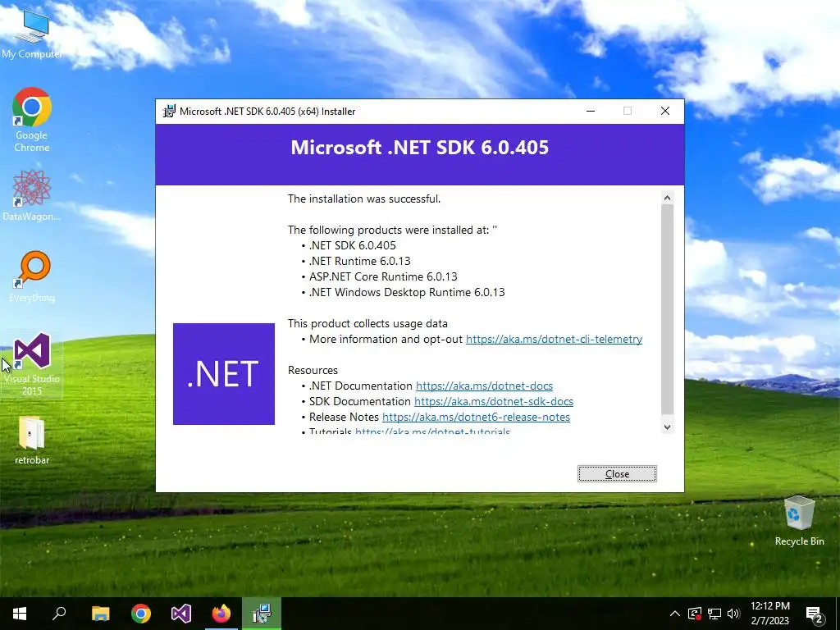
Task: Select the retrobar folder on desktop
Action: tap(32, 441)
